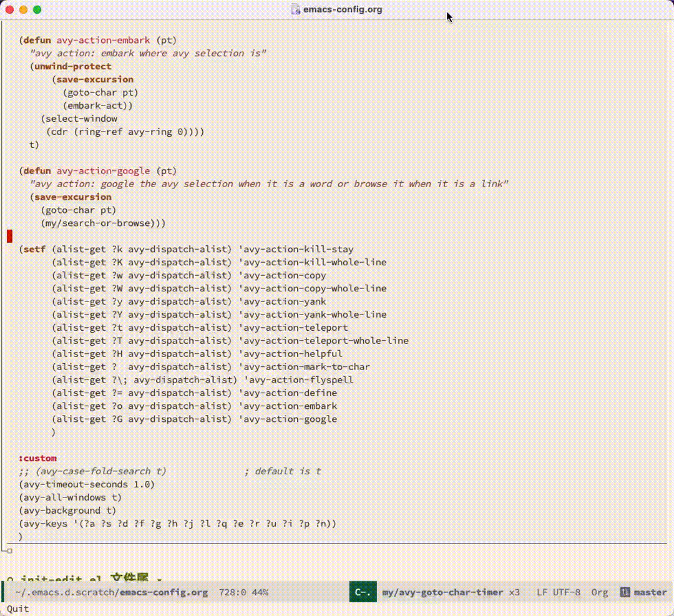Click 'avy-action-helpful symbol
The image size is (674, 616).
291,354
